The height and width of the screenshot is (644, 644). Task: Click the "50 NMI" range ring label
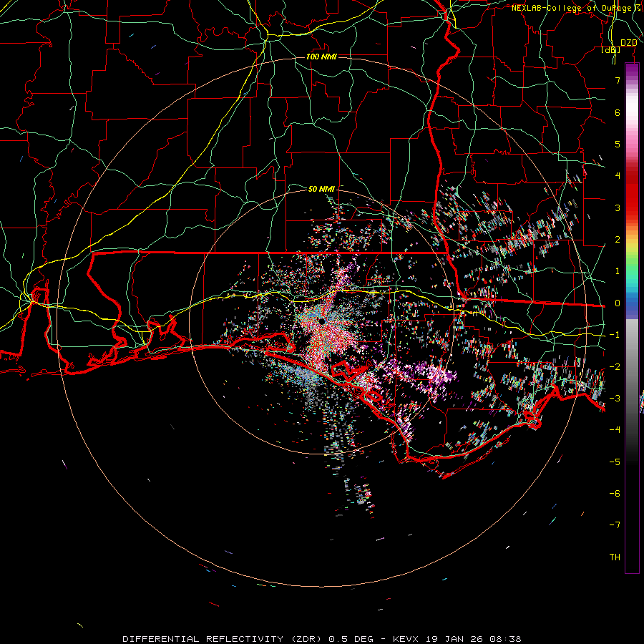pyautogui.click(x=321, y=189)
